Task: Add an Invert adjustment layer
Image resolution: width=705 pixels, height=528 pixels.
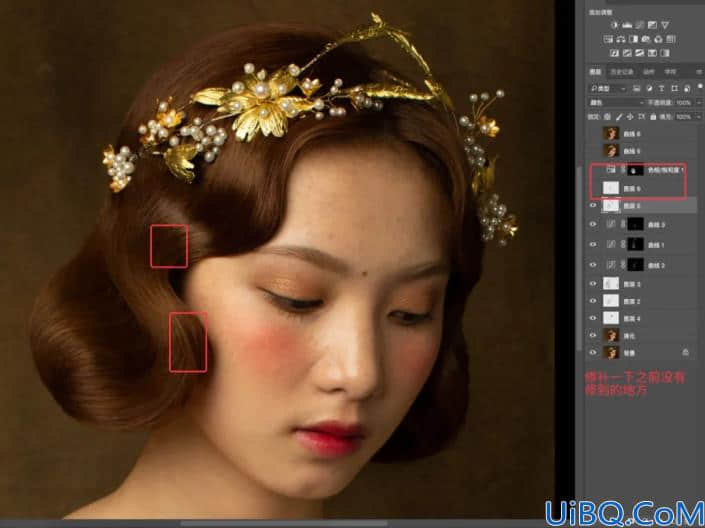Action: click(x=615, y=53)
